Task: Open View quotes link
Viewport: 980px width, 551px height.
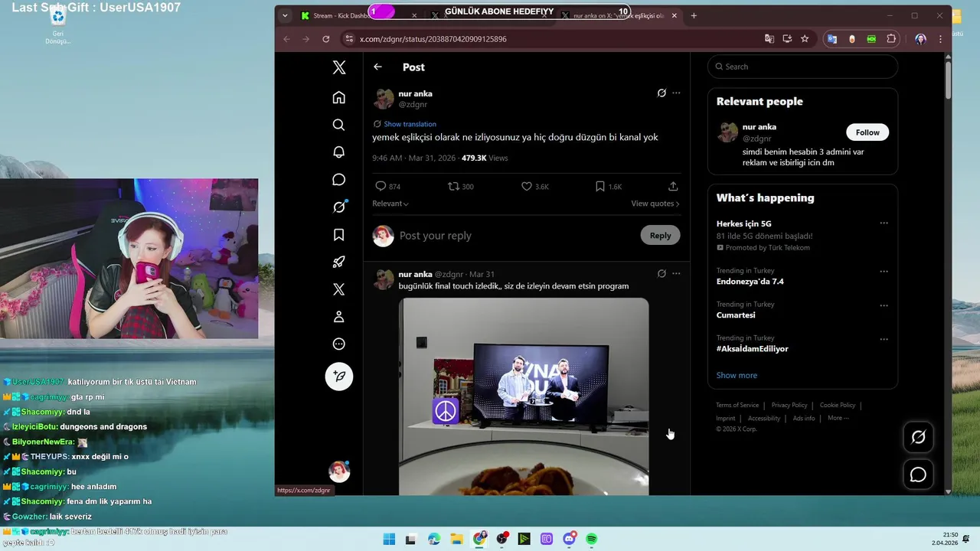Action: 655,204
